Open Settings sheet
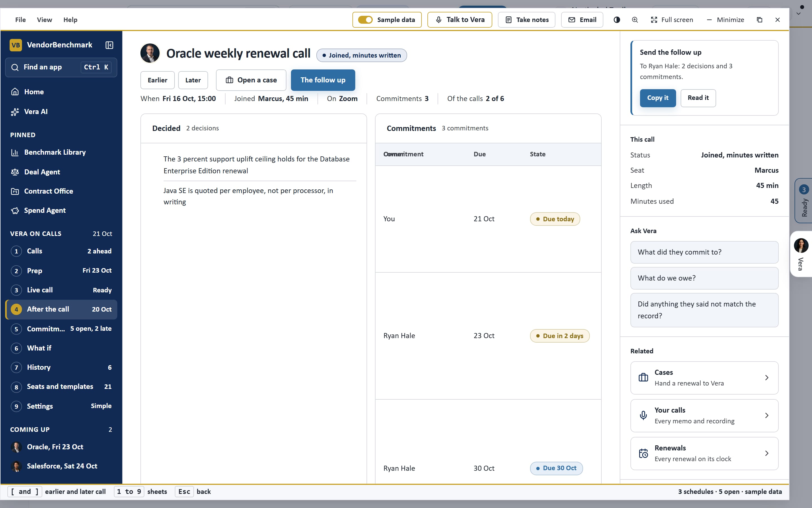812x508 pixels. (x=61, y=406)
